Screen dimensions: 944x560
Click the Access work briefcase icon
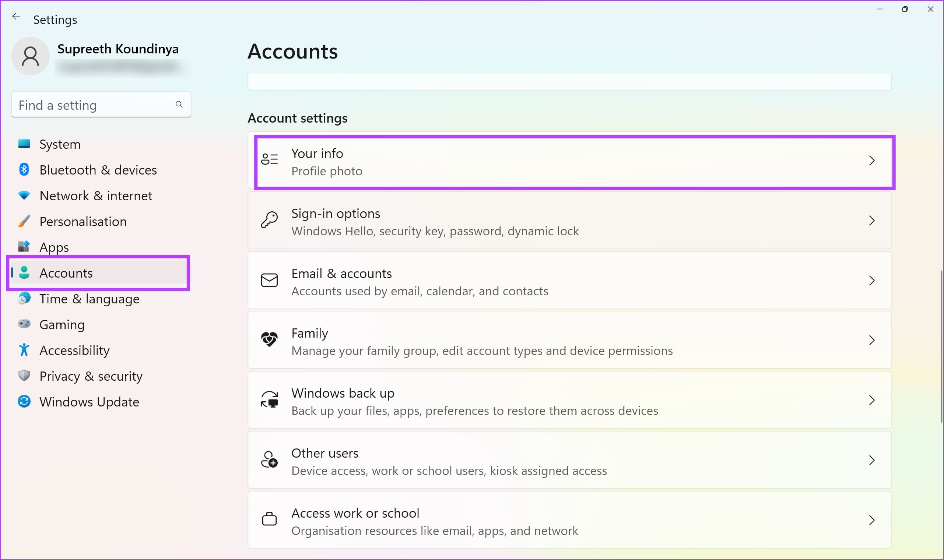pos(270,519)
